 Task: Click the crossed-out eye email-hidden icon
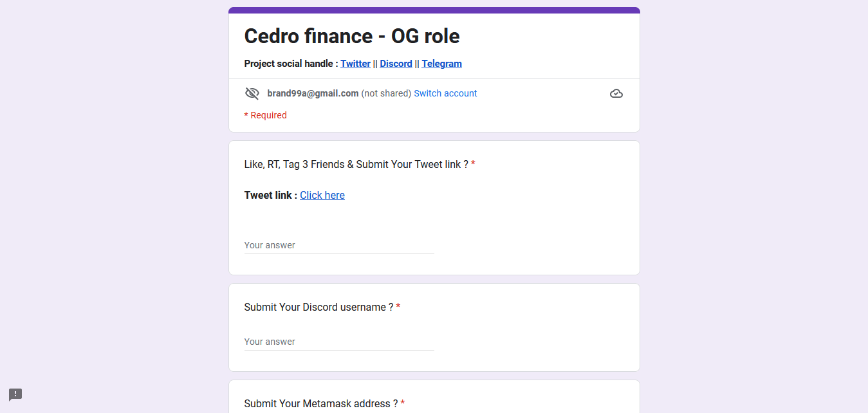[252, 93]
